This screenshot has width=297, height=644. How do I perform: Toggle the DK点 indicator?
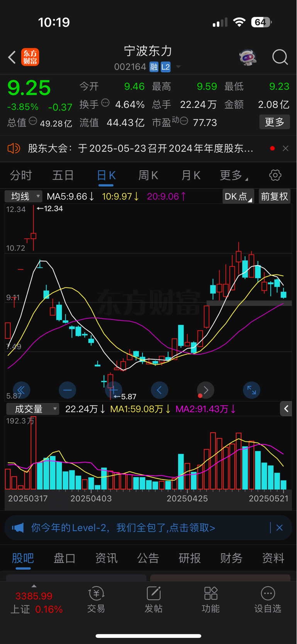coord(238,196)
